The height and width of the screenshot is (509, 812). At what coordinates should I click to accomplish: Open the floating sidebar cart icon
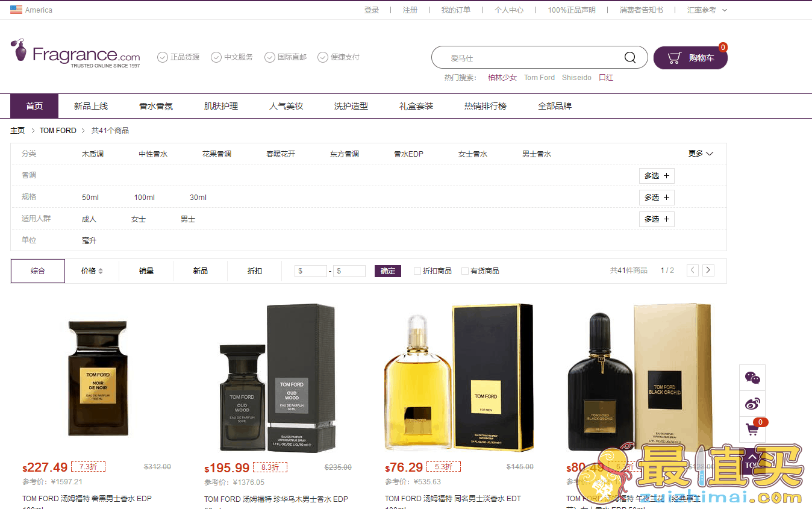tap(752, 429)
